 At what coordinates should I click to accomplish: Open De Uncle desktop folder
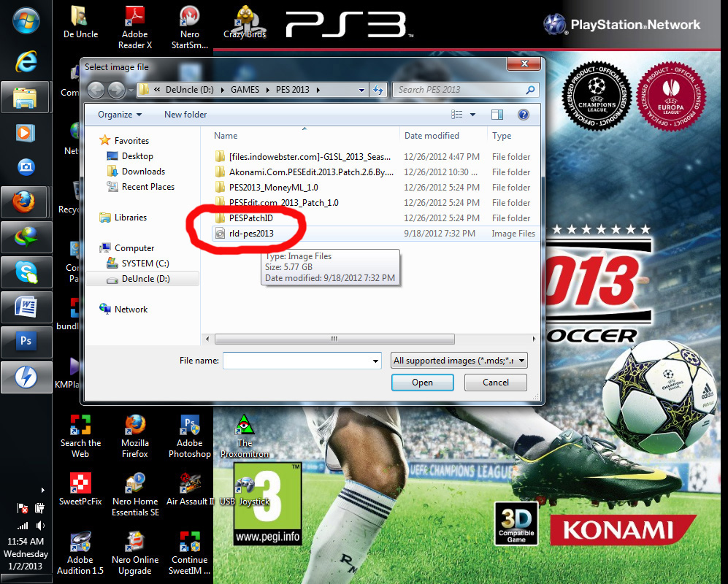pos(81,23)
